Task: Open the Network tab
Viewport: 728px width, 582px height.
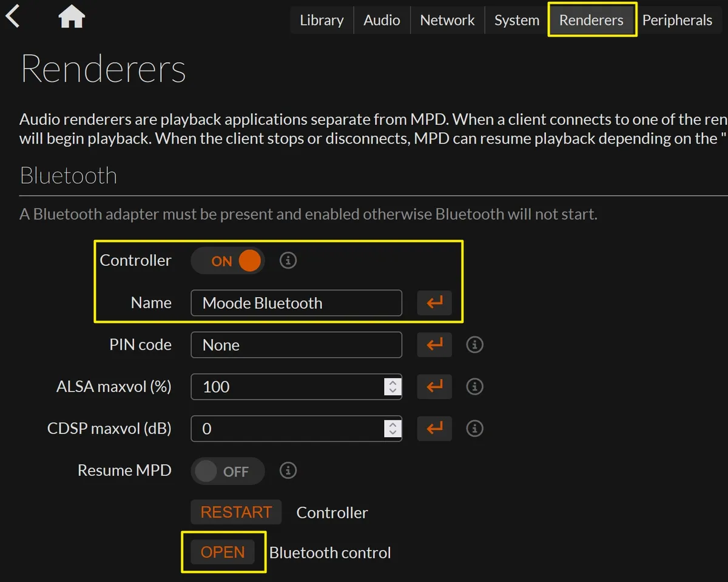Action: point(448,20)
